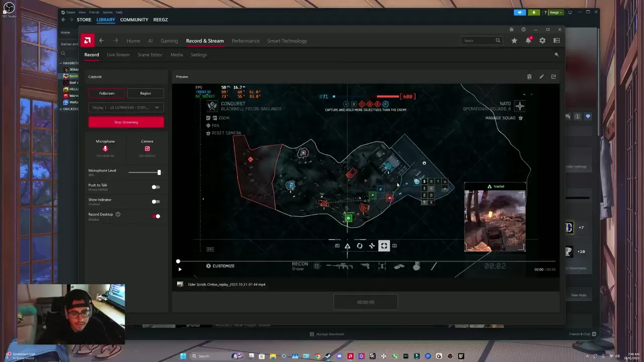Click Steam back arrow
The height and width of the screenshot is (362, 644).
click(x=63, y=20)
